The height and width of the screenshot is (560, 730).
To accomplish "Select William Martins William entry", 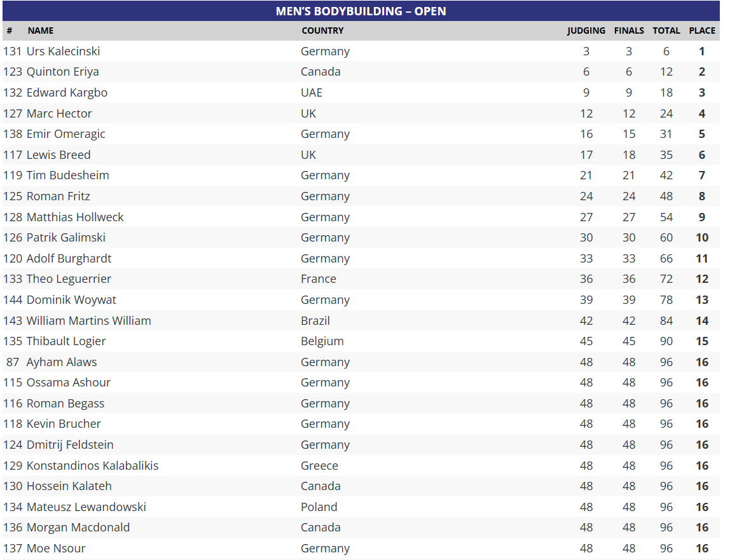I will (88, 321).
